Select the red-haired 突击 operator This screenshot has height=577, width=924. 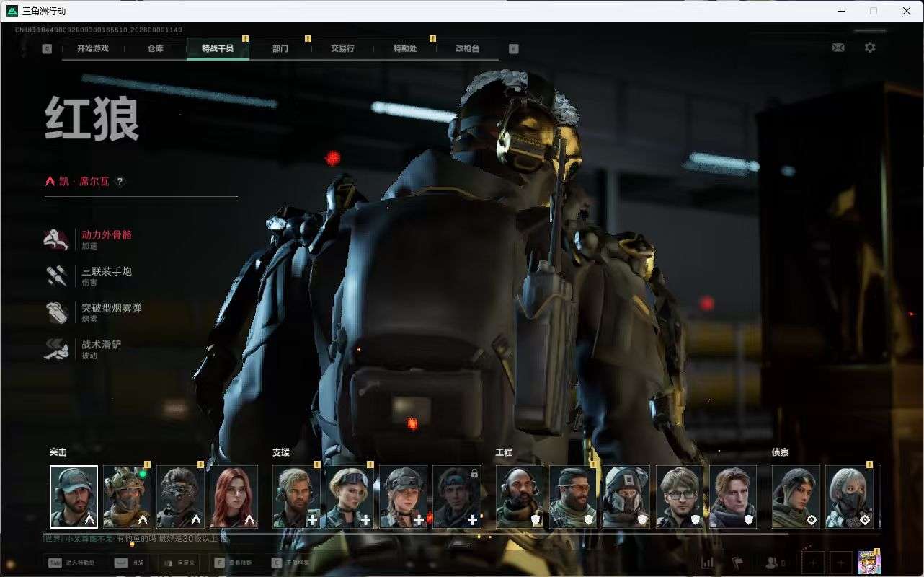234,496
